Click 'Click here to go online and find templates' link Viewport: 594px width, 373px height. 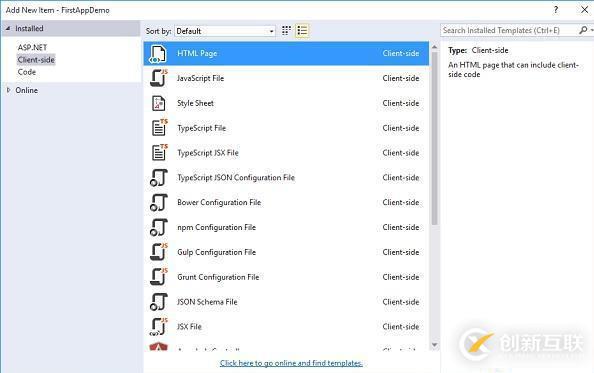pos(291,363)
